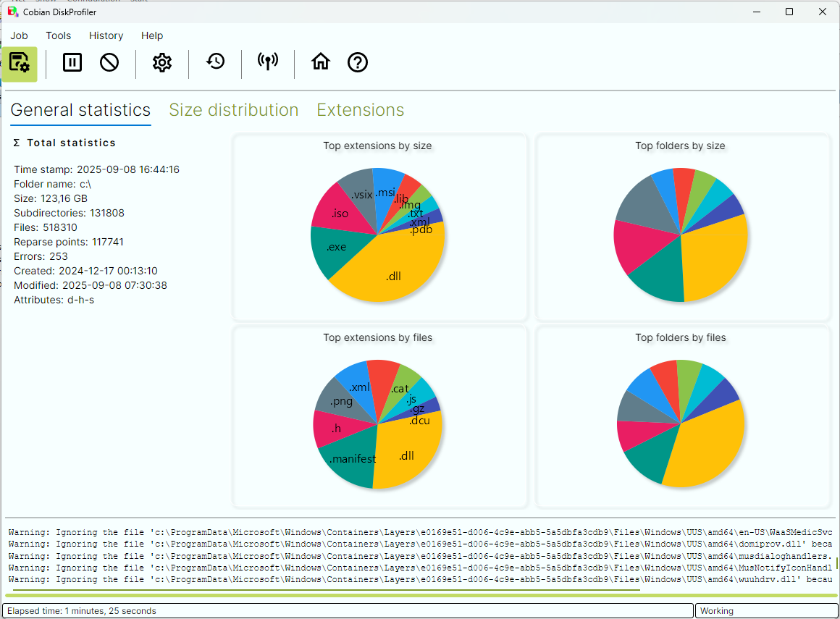Switch to the Size distribution tab
Viewport: 840px width, 619px height.
click(x=234, y=110)
